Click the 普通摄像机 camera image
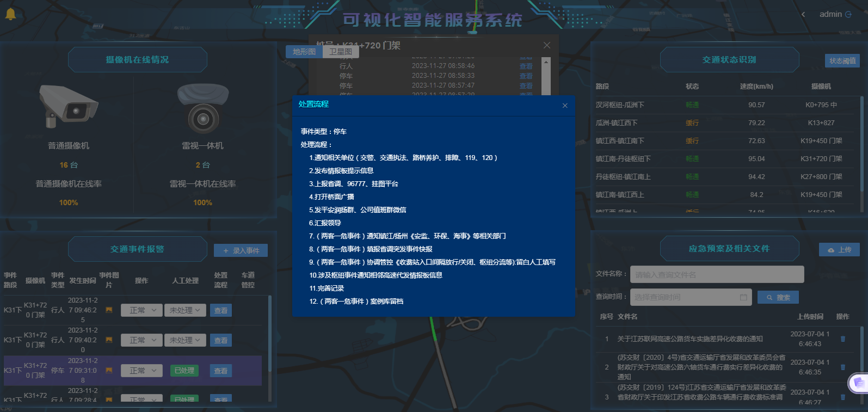 click(x=68, y=106)
